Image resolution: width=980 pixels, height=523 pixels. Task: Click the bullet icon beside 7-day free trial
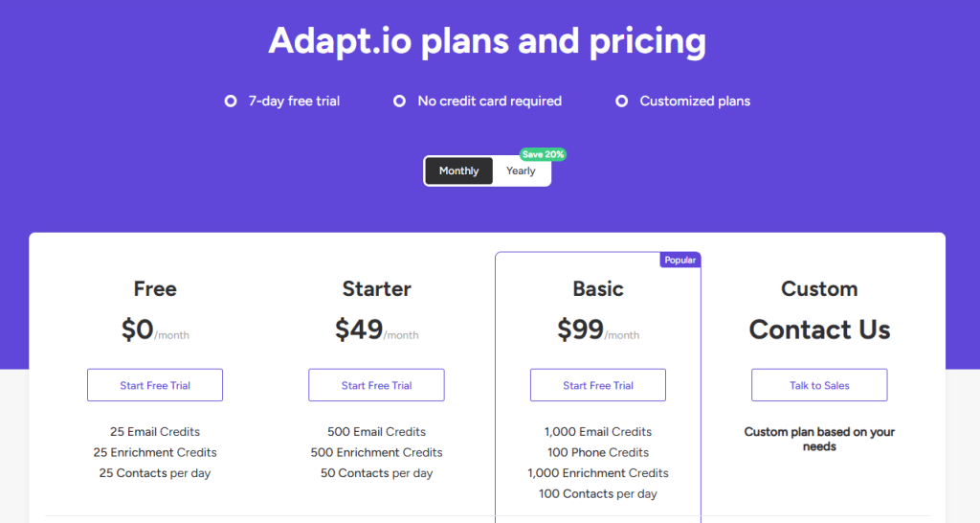coord(231,101)
